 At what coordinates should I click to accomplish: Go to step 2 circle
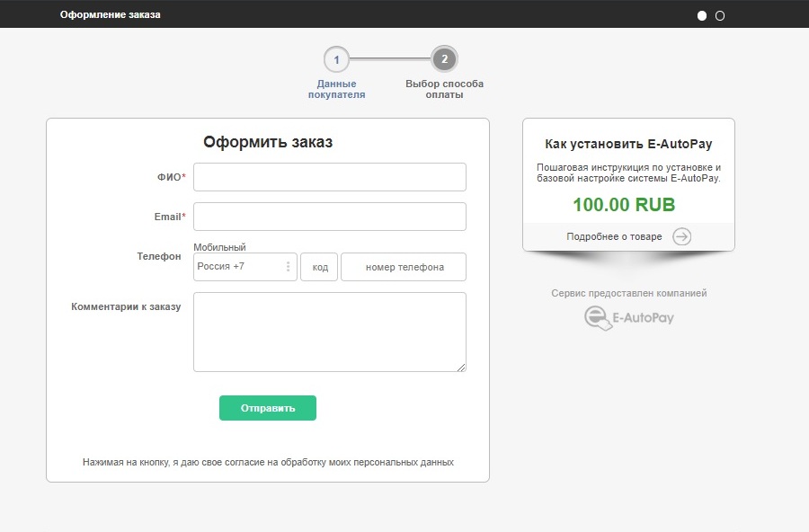point(444,60)
